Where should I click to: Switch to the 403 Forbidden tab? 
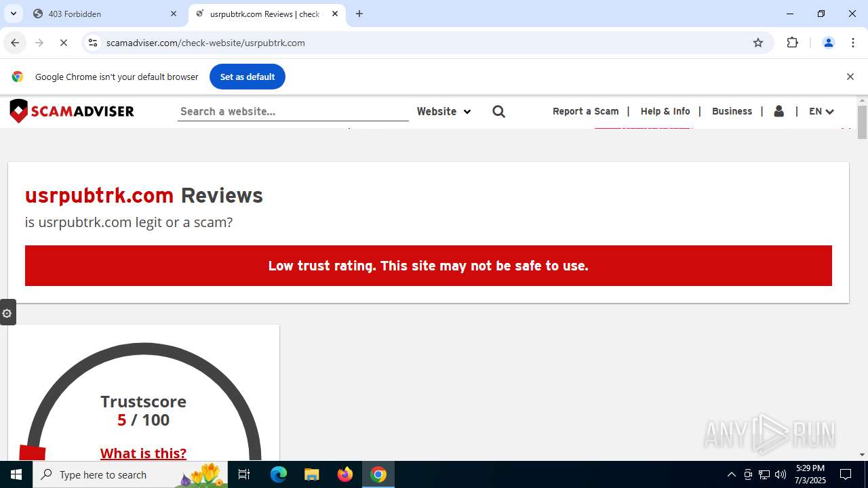[x=105, y=14]
